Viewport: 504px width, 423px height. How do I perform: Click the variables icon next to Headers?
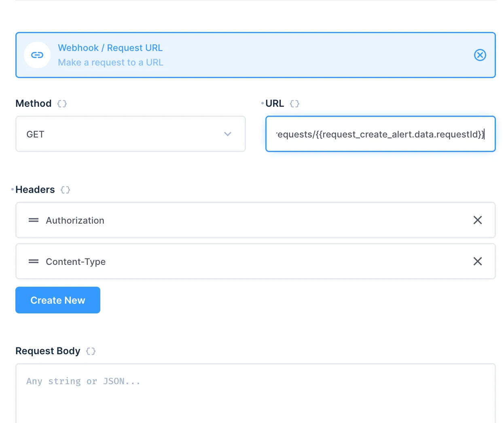point(65,190)
